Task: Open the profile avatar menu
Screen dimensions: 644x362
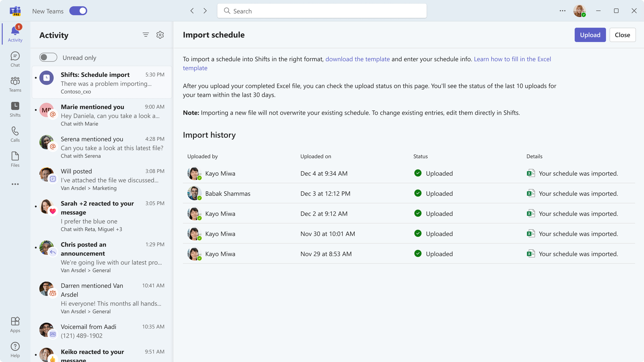Action: click(579, 11)
